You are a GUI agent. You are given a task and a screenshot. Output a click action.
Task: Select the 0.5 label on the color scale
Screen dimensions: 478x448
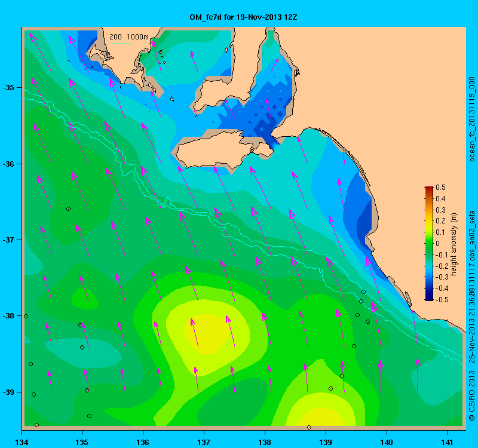(x=440, y=188)
